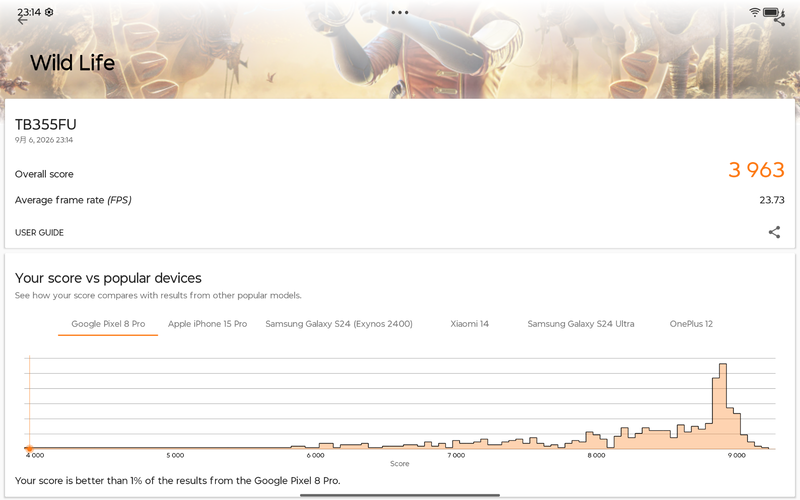Tap the status bar clock 23:14
Viewport: 800px width, 500px height.
(x=29, y=12)
